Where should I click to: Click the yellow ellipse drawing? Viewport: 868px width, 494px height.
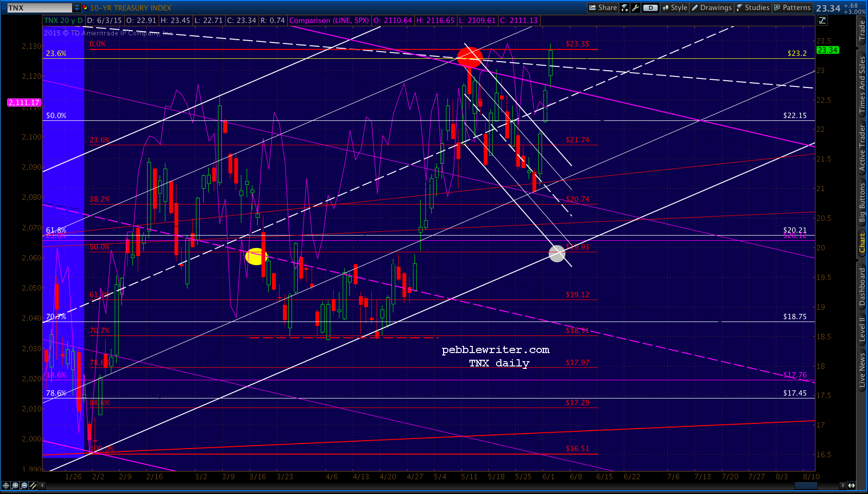(x=256, y=257)
